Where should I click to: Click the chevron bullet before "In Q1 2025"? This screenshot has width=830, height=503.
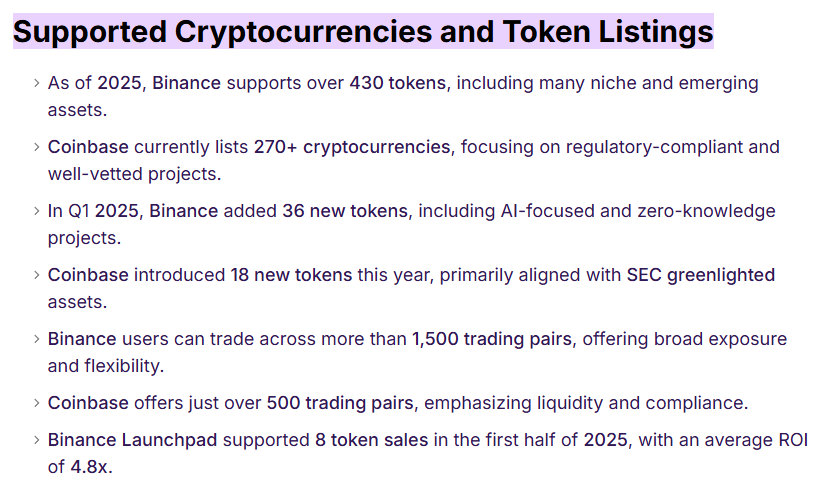tap(37, 211)
